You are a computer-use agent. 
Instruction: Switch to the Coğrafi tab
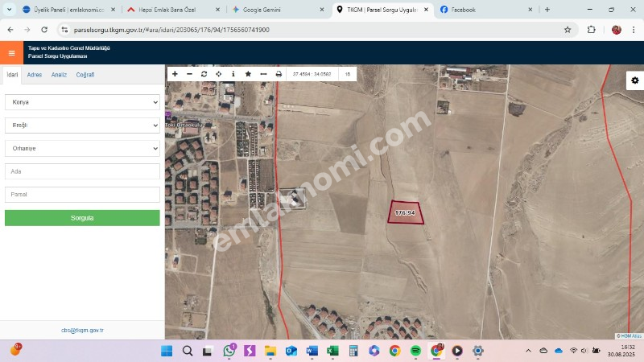pos(85,75)
